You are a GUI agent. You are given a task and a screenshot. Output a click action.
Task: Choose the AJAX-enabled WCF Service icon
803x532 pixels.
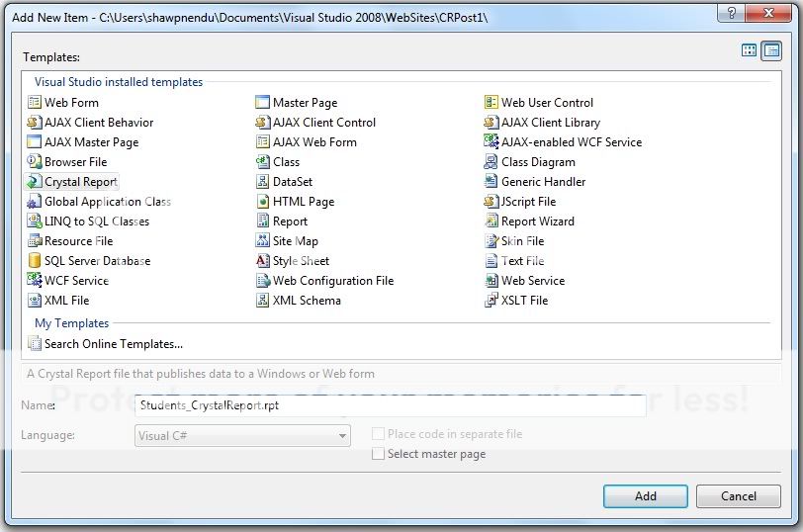point(491,141)
